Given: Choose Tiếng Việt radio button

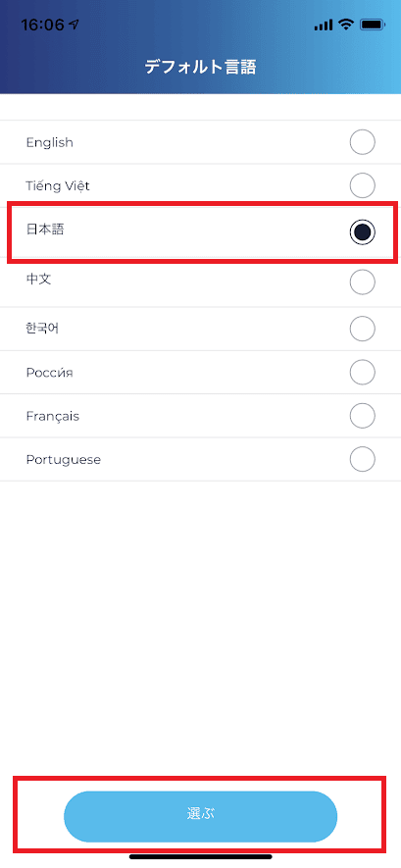Looking at the screenshot, I should [363, 185].
